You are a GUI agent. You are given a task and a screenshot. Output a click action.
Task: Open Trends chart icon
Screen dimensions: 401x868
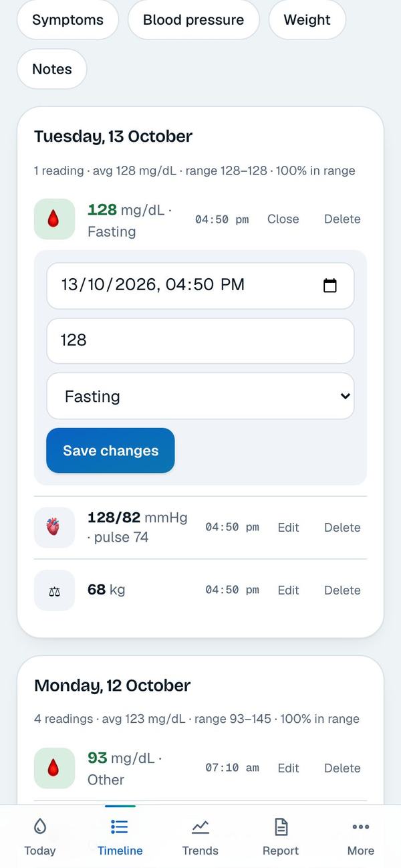click(x=200, y=827)
